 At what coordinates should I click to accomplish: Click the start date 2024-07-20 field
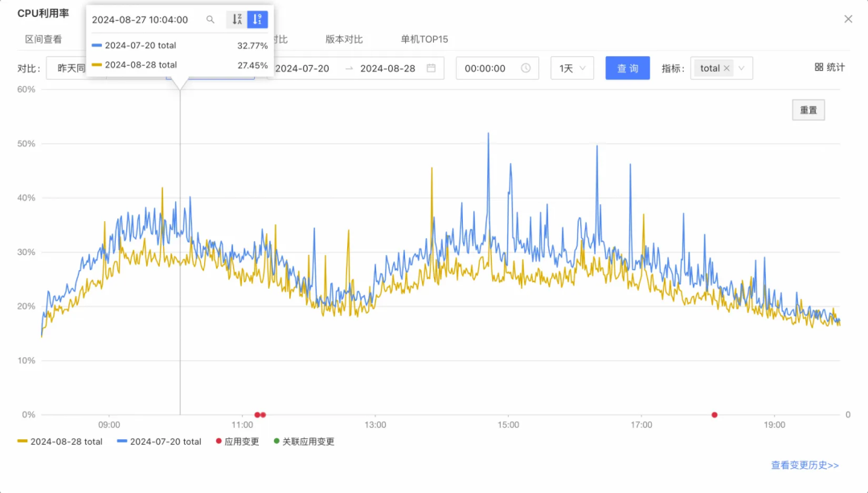302,68
